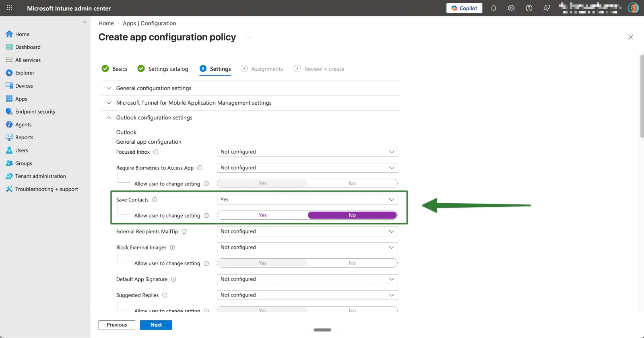Viewport: 644px width, 338px height.
Task: Click the Previous button
Action: pyautogui.click(x=117, y=325)
